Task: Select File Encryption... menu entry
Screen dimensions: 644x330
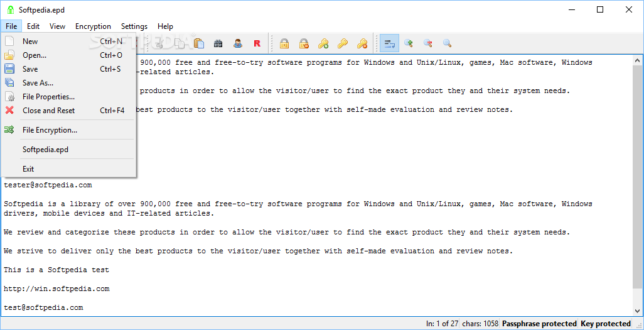Action: [x=68, y=130]
